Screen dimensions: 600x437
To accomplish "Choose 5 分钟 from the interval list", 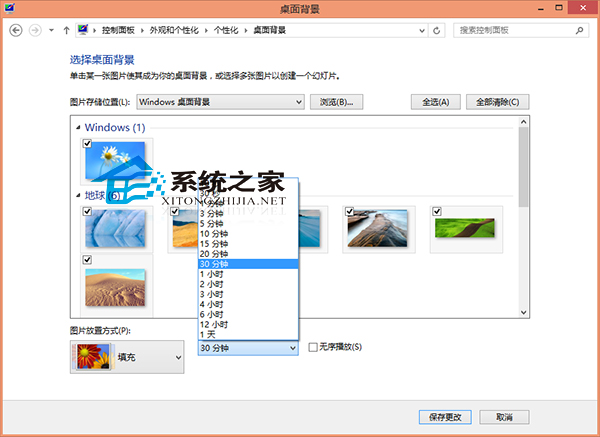I will point(248,223).
